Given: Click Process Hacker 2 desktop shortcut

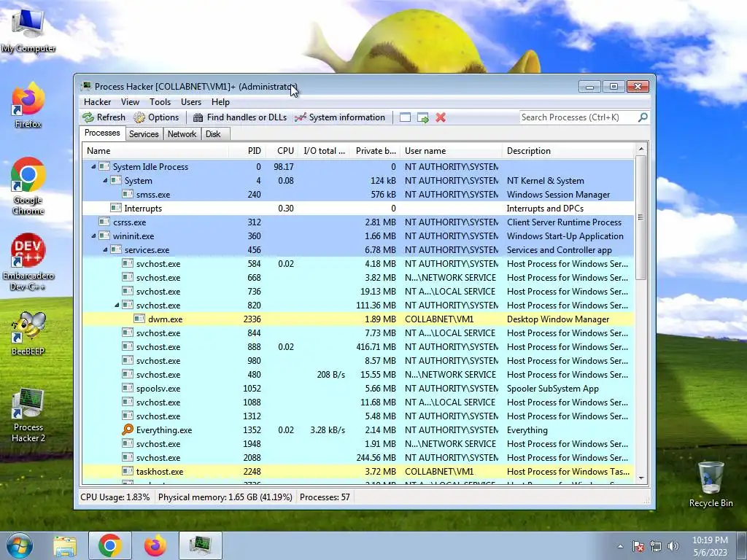Looking at the screenshot, I should point(28,415).
